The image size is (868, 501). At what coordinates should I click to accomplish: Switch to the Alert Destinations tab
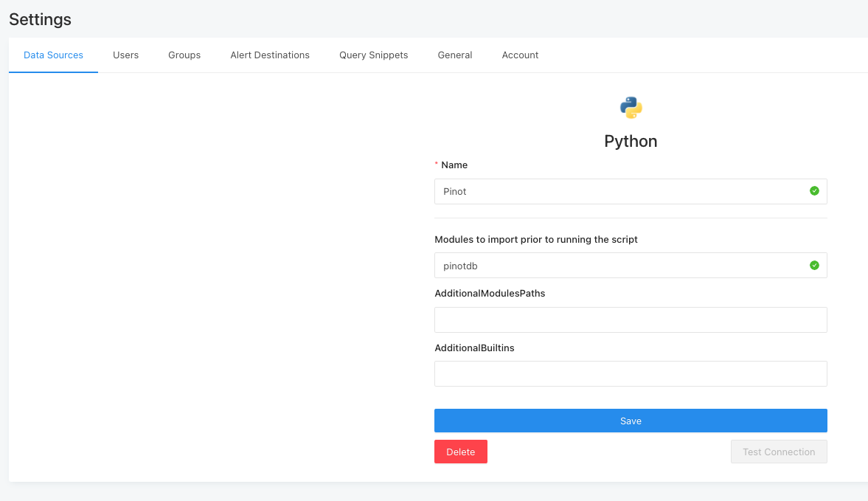[x=269, y=55]
